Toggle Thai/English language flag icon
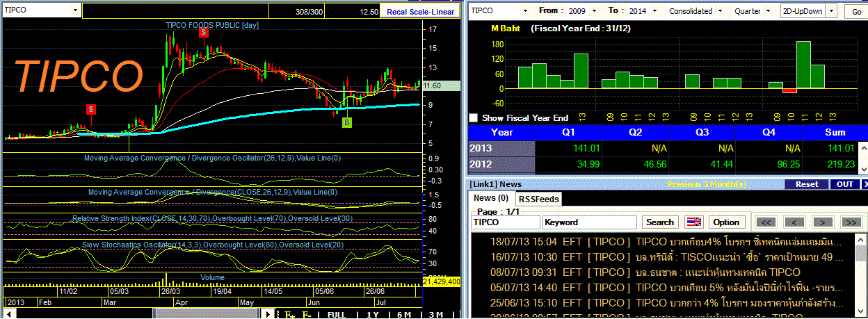Image resolution: width=868 pixels, height=319 pixels. (x=693, y=222)
